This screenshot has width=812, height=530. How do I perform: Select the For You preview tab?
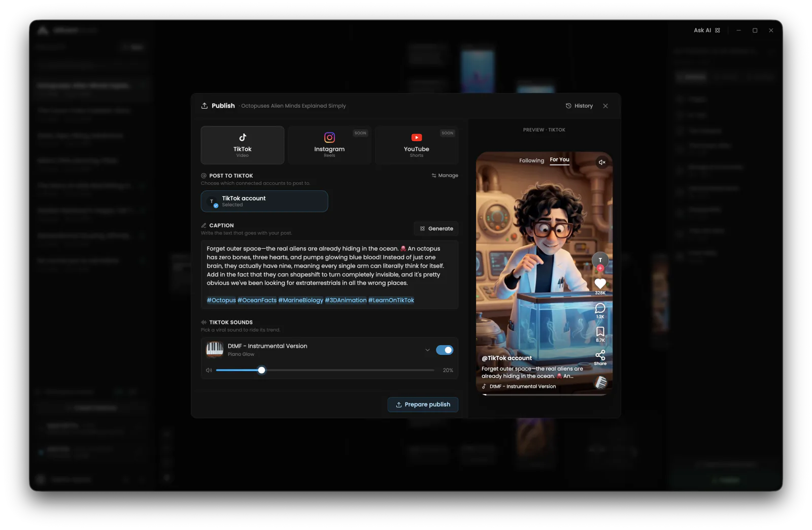tap(559, 160)
